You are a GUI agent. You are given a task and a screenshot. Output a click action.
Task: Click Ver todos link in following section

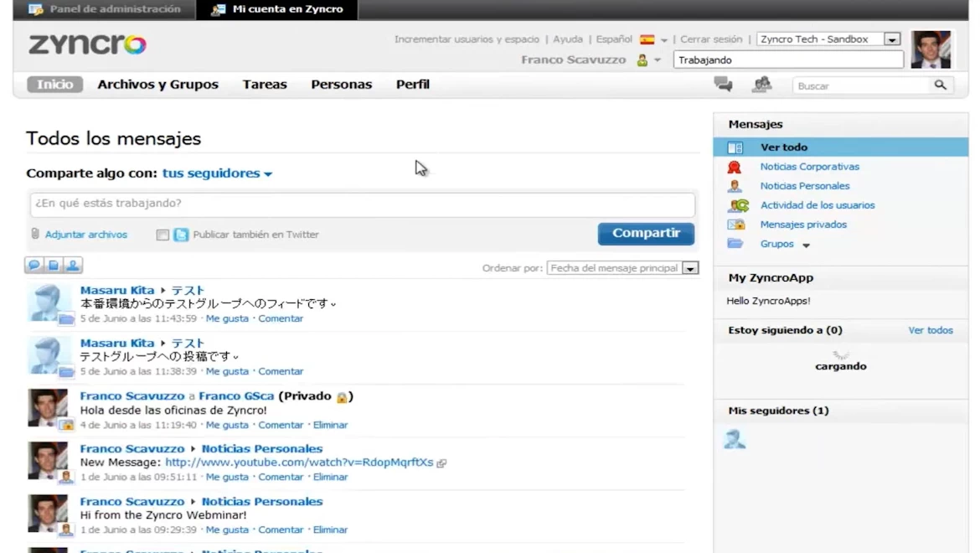click(x=930, y=330)
